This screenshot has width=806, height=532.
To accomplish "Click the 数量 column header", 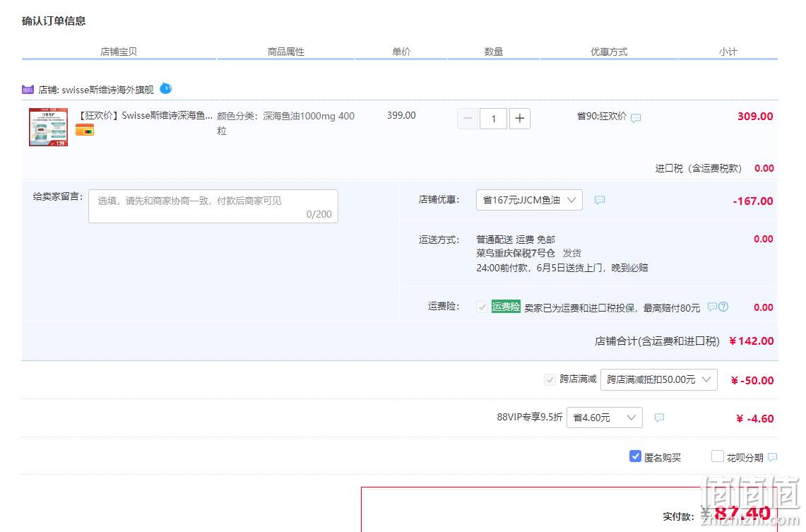I will [494, 52].
